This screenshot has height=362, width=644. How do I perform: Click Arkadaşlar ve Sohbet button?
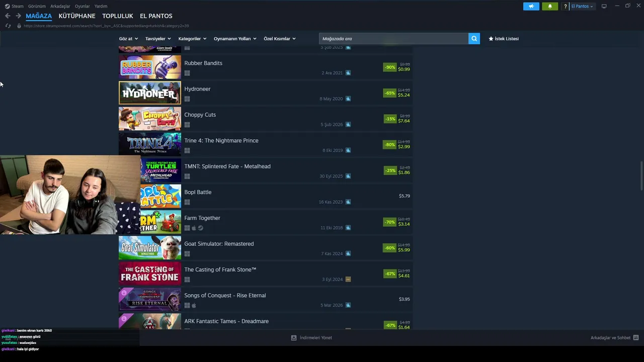point(614,338)
